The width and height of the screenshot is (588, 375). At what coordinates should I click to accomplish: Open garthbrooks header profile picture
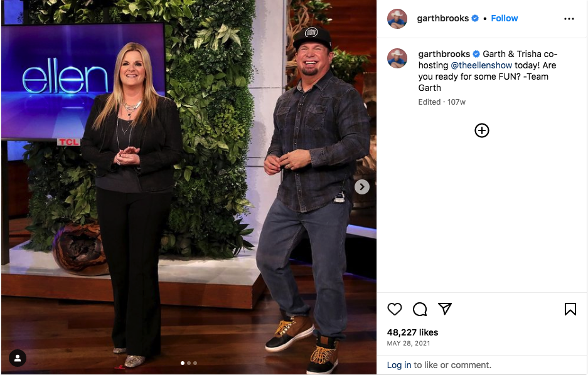[x=397, y=19]
